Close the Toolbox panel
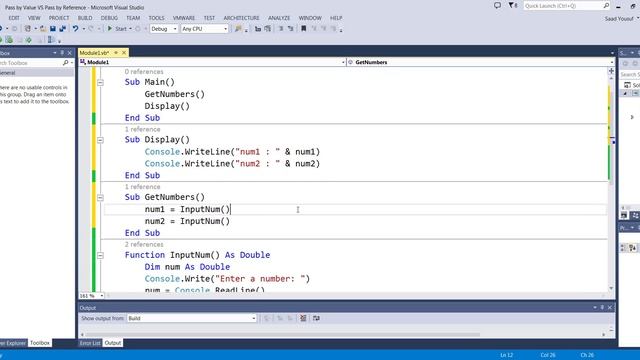The height and width of the screenshot is (360, 640). [x=69, y=53]
